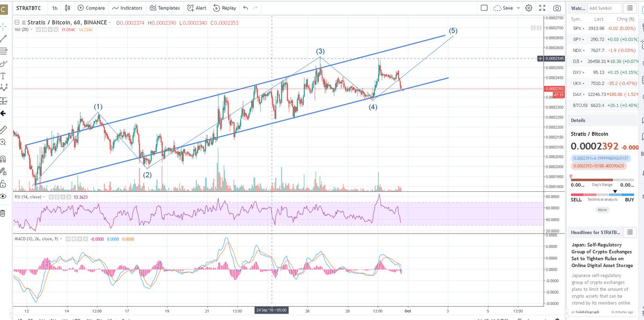The height and width of the screenshot is (320, 644).
Task: Take a chart snapshot with camera icon
Action: click(558, 8)
